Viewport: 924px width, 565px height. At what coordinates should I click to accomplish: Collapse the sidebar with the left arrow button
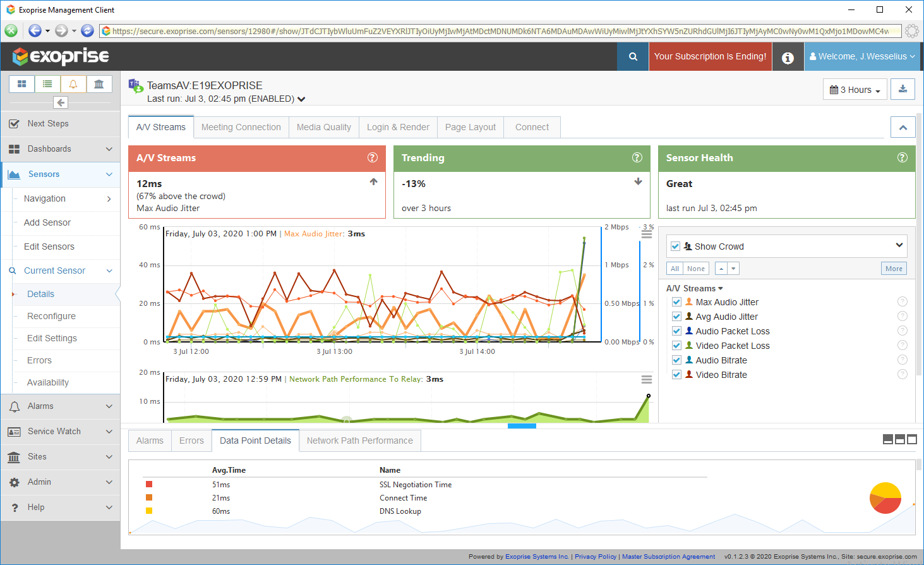tap(61, 102)
